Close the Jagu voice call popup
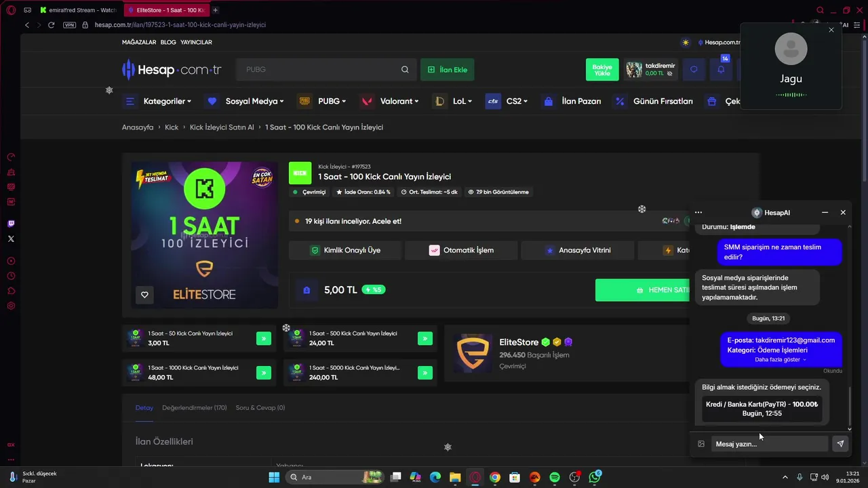 (x=831, y=30)
